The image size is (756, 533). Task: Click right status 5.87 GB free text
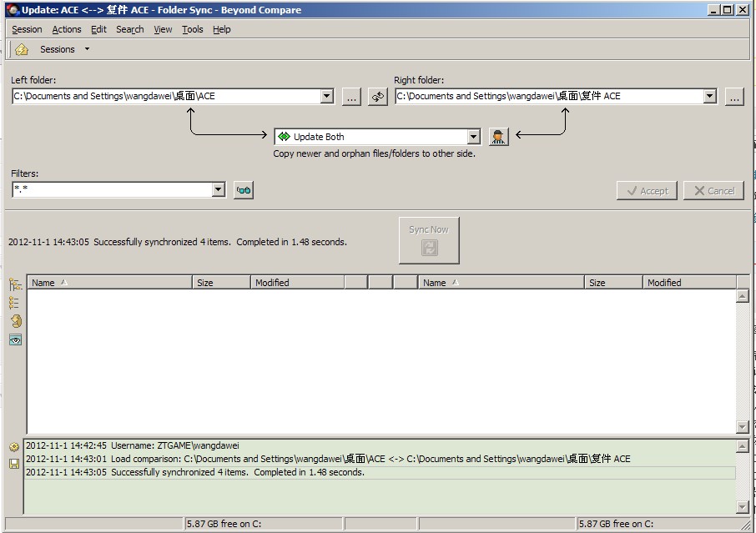pos(616,524)
